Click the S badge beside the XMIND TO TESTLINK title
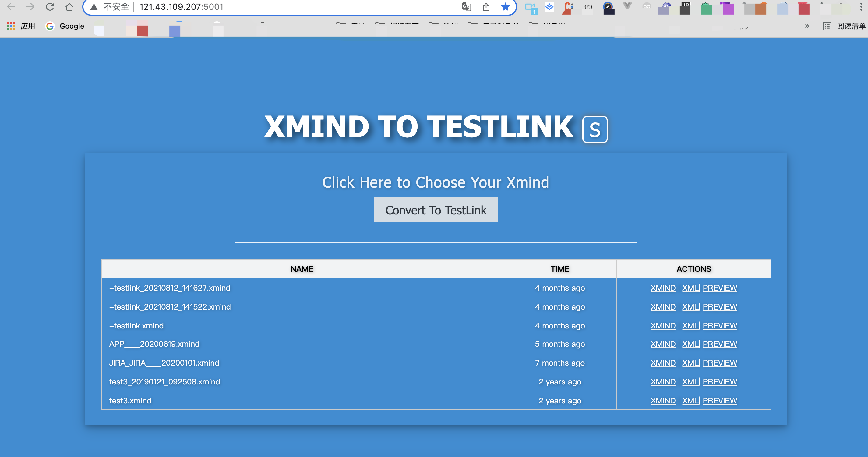 tap(595, 130)
